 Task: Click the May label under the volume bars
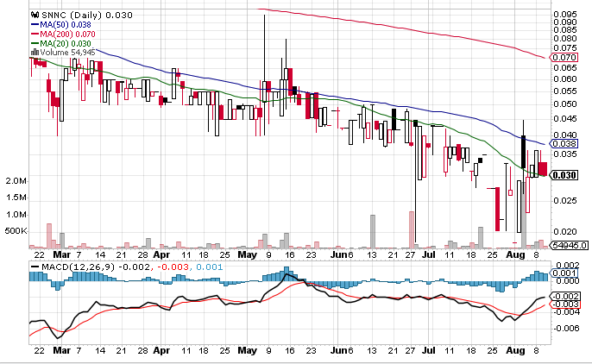click(248, 255)
